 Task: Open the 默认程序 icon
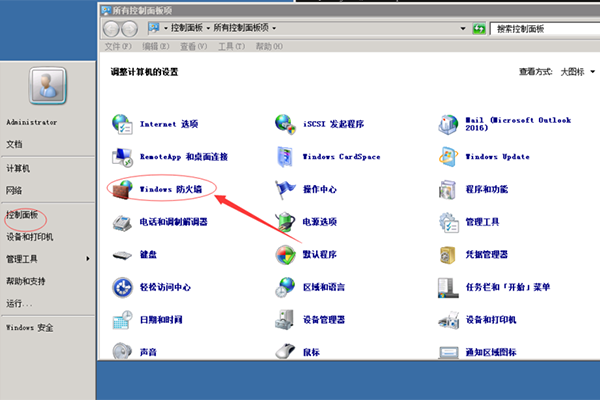point(285,255)
